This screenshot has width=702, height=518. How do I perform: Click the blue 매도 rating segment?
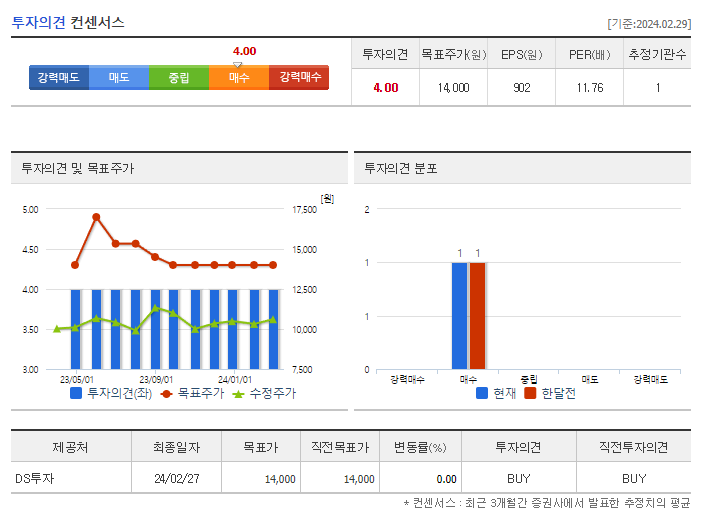(119, 77)
